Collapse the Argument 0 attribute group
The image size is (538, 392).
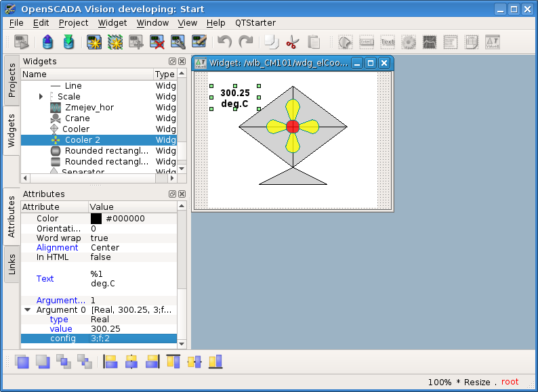(28, 310)
